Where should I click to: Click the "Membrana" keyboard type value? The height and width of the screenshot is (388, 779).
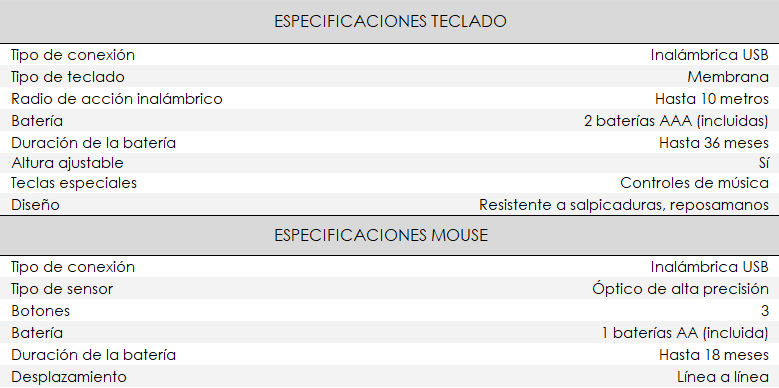728,77
